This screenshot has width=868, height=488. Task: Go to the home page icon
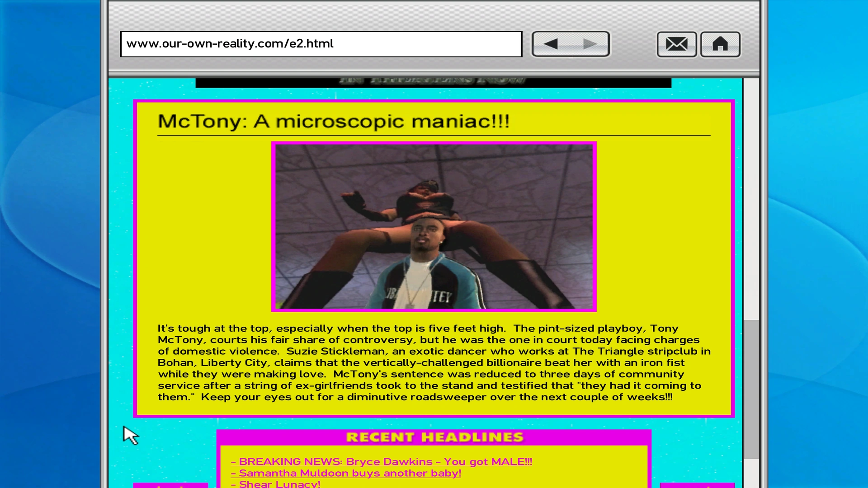coord(720,44)
